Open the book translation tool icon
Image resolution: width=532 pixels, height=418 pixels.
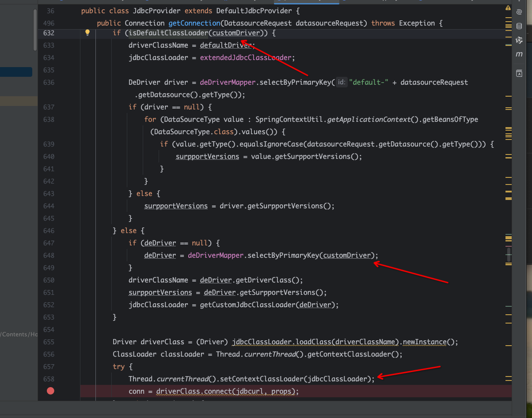[x=519, y=74]
